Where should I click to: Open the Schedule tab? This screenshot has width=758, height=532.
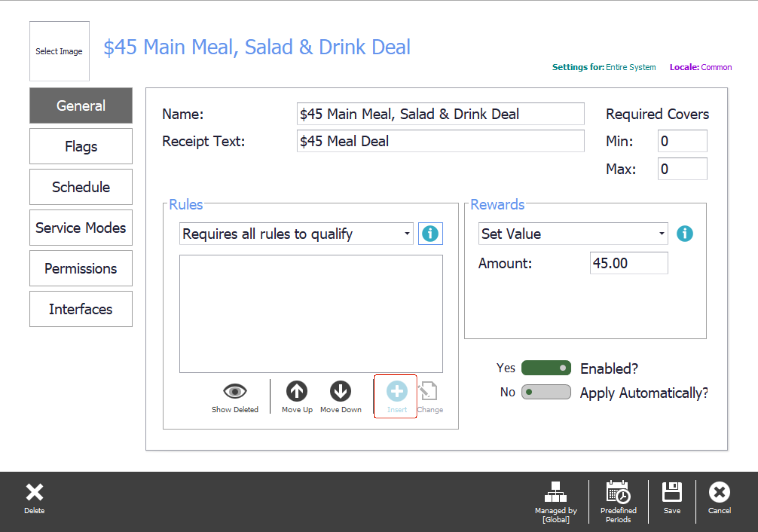coord(81,187)
